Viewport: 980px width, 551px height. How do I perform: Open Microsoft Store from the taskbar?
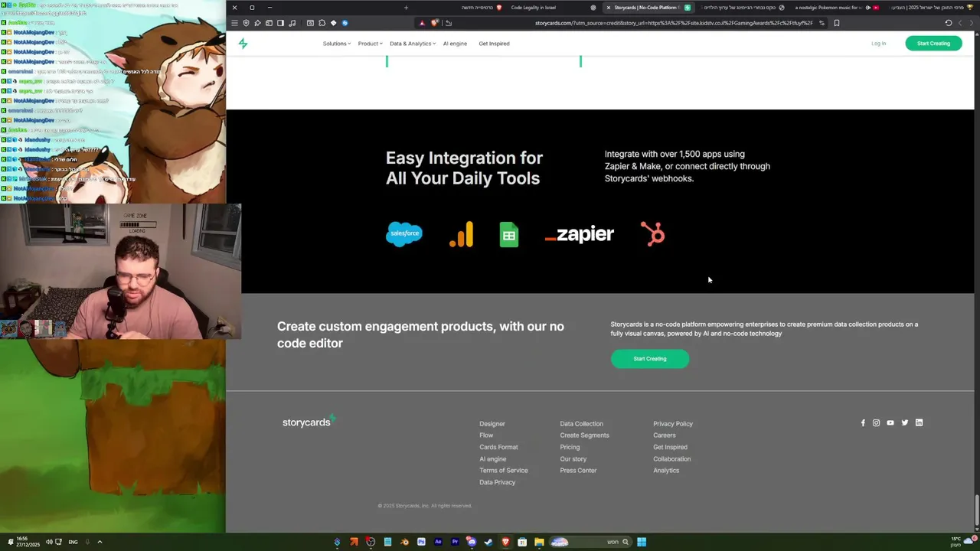[x=522, y=542]
